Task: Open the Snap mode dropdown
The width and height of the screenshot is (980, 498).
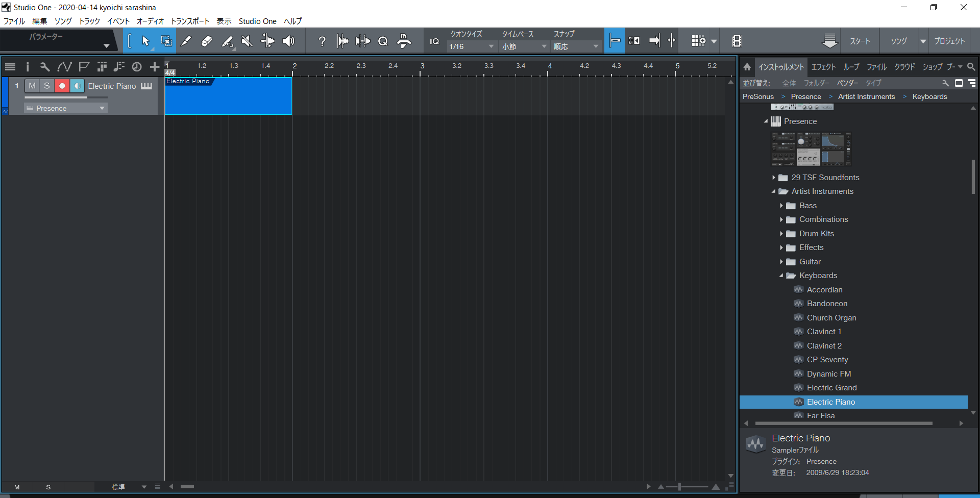Action: pyautogui.click(x=576, y=46)
